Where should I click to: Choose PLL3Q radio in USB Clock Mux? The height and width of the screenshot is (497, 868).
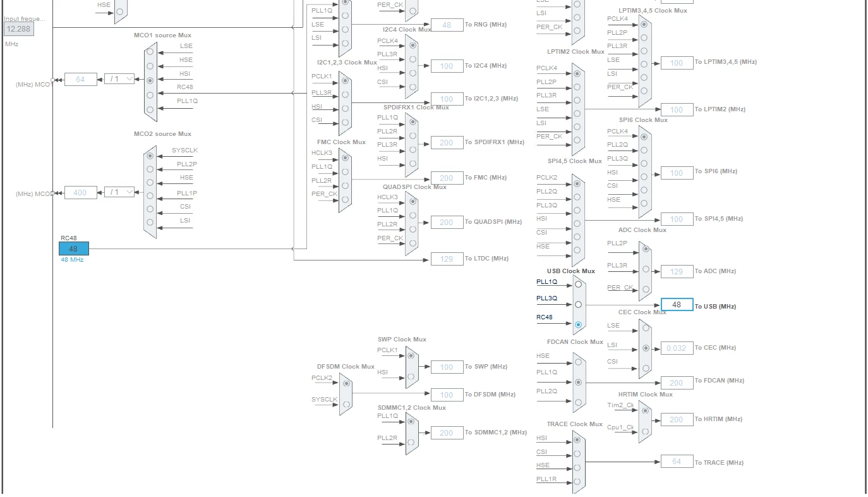(578, 305)
